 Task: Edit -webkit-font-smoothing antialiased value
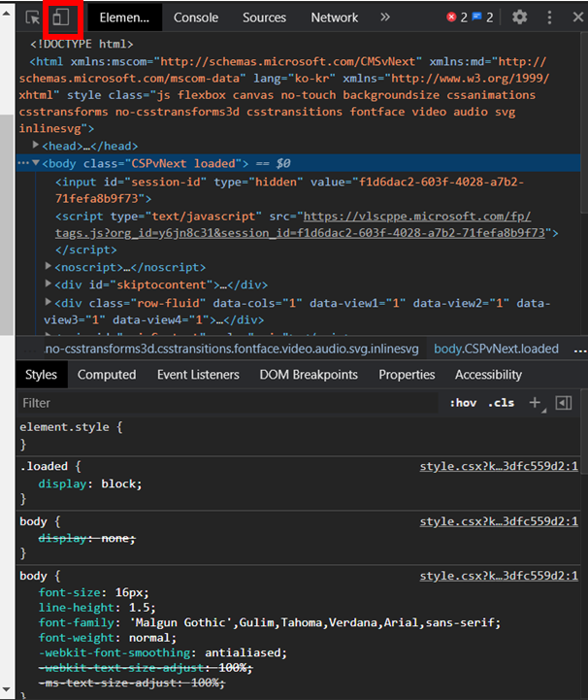tap(244, 652)
